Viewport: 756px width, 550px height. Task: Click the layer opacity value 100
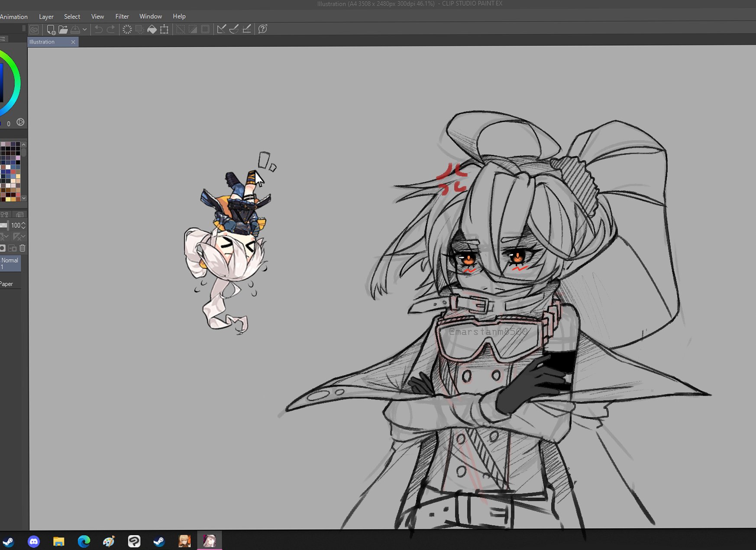click(16, 225)
